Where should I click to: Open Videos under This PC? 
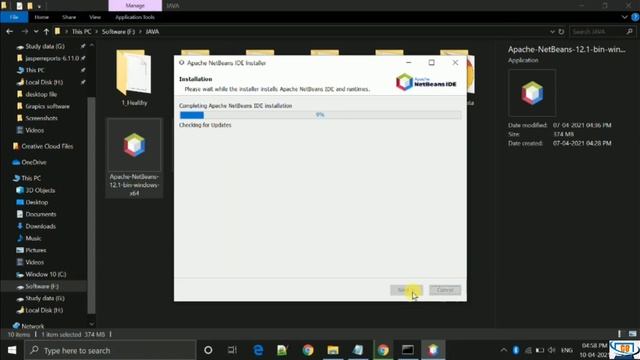34,262
